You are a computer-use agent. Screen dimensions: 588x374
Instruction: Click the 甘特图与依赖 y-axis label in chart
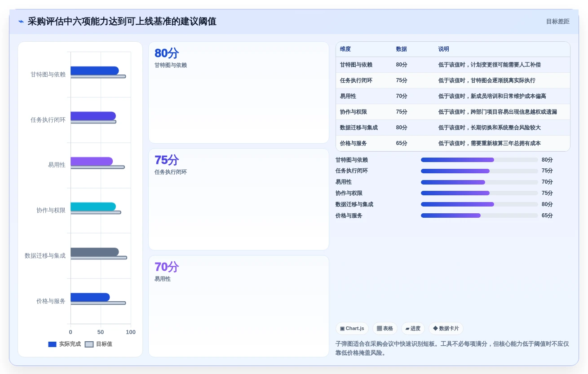(x=48, y=75)
